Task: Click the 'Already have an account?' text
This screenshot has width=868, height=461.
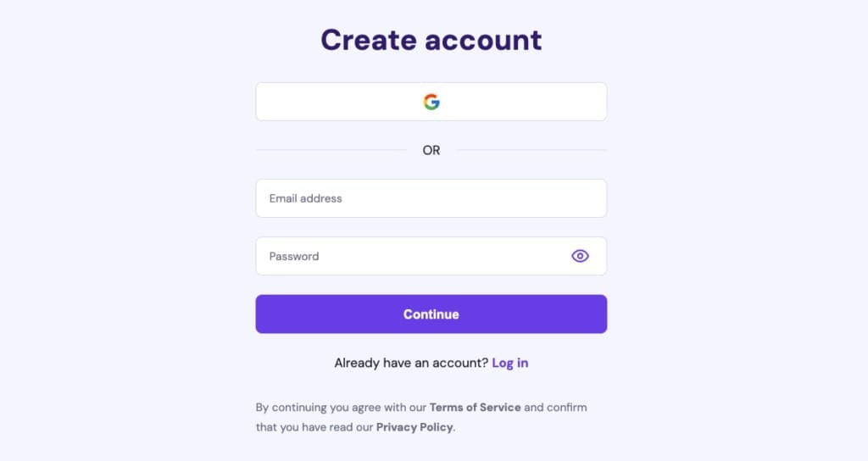Action: point(411,363)
